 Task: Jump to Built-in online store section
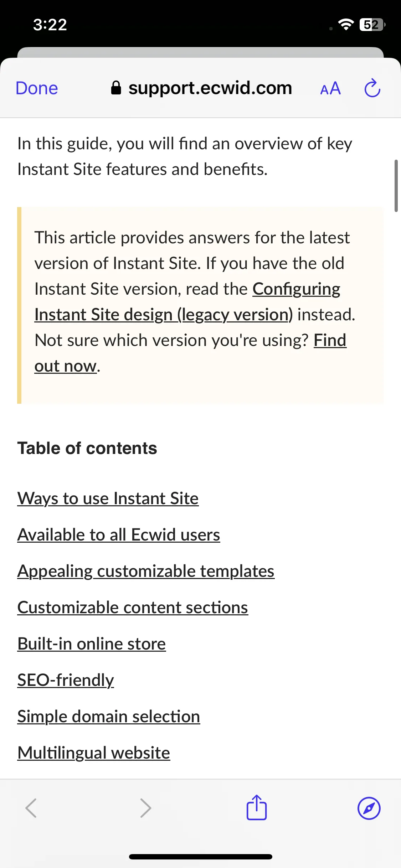92,644
